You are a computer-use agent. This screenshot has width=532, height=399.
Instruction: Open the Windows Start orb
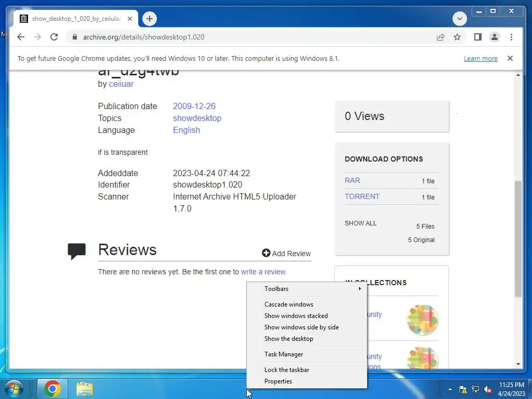tap(14, 389)
